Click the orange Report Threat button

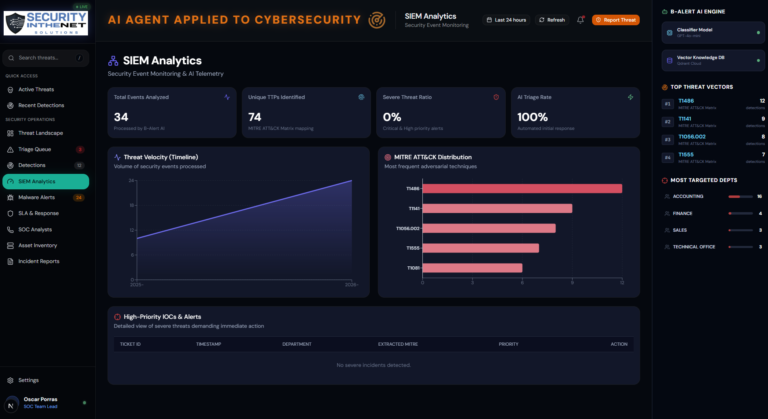click(x=616, y=20)
